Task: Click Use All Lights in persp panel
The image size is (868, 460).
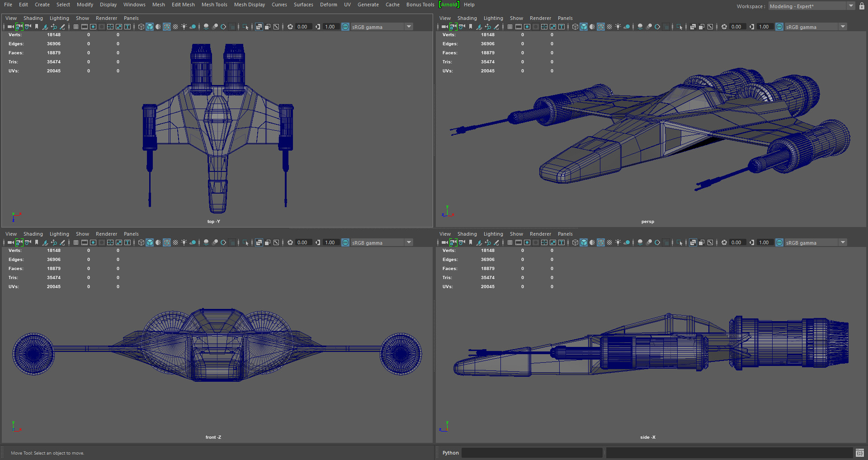Action: 618,27
